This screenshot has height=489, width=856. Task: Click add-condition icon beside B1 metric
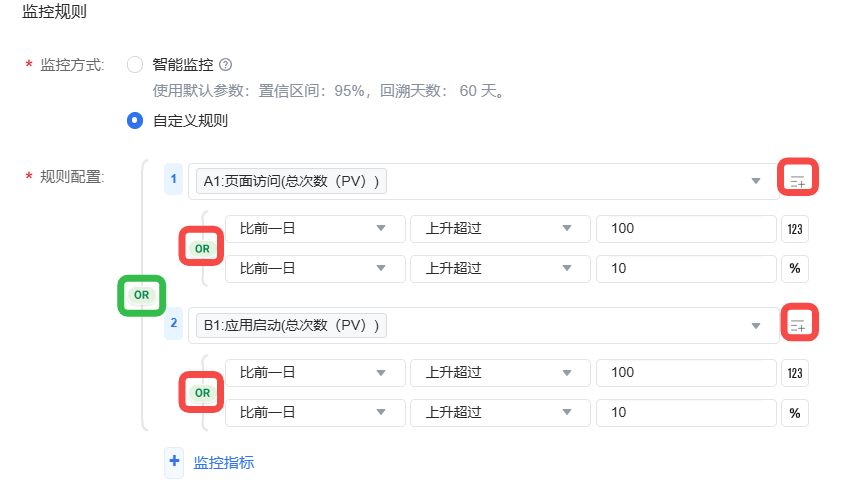(x=798, y=324)
